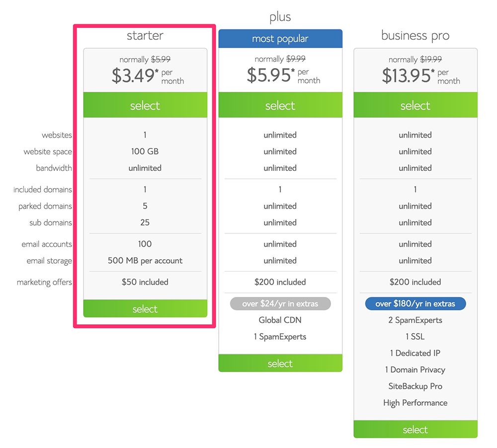
Task: Click the "marketing offers" row label
Action: [44, 282]
